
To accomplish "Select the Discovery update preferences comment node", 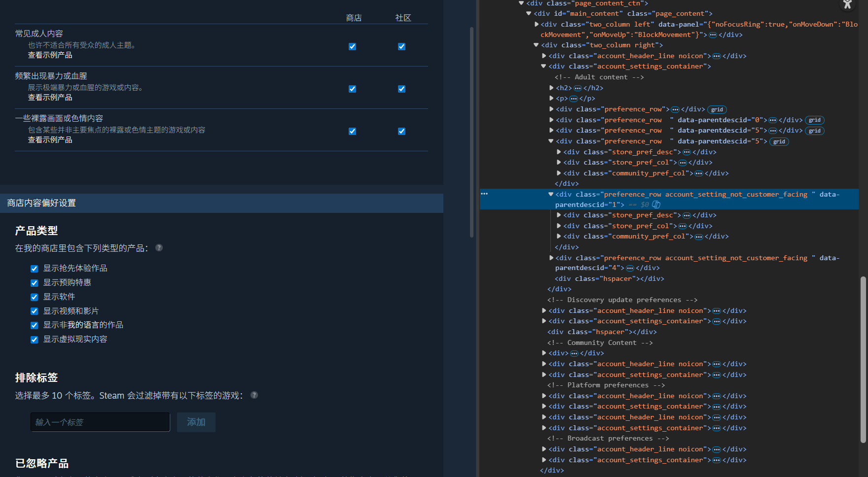I will pyautogui.click(x=622, y=300).
